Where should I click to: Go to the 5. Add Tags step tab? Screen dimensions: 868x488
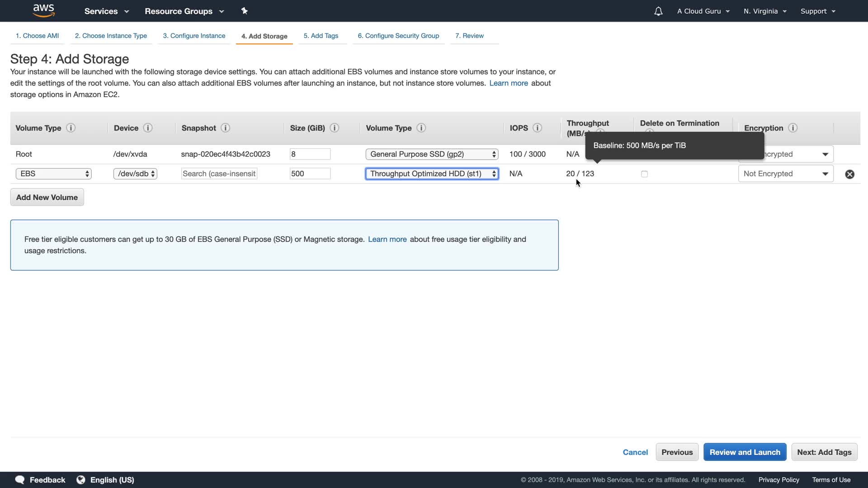tap(321, 36)
